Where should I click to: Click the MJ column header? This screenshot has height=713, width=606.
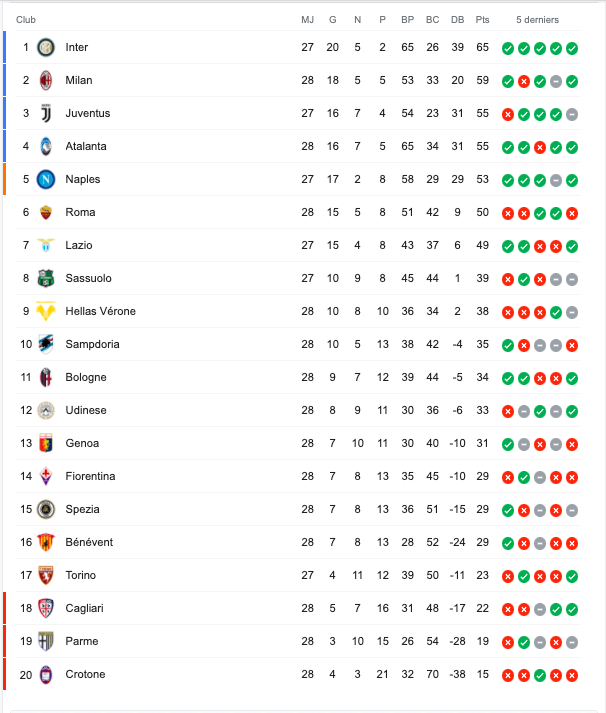(307, 20)
